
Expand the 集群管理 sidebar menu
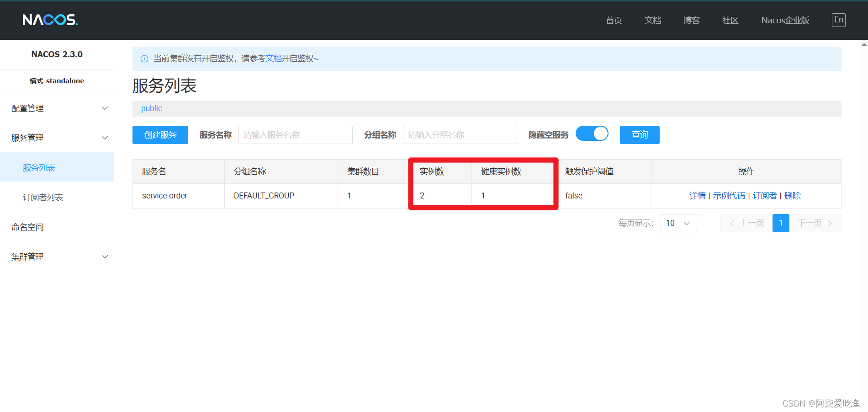coord(57,257)
